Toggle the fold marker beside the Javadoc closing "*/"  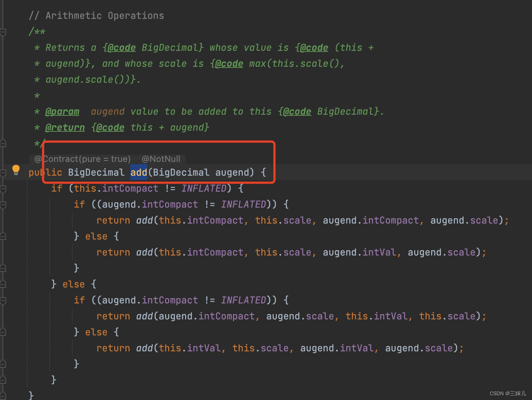coord(3,143)
